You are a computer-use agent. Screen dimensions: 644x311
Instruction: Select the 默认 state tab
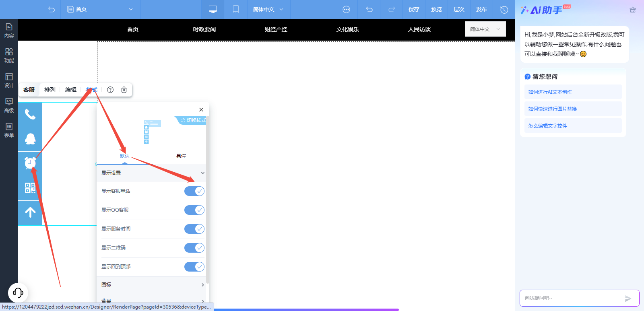click(x=125, y=156)
